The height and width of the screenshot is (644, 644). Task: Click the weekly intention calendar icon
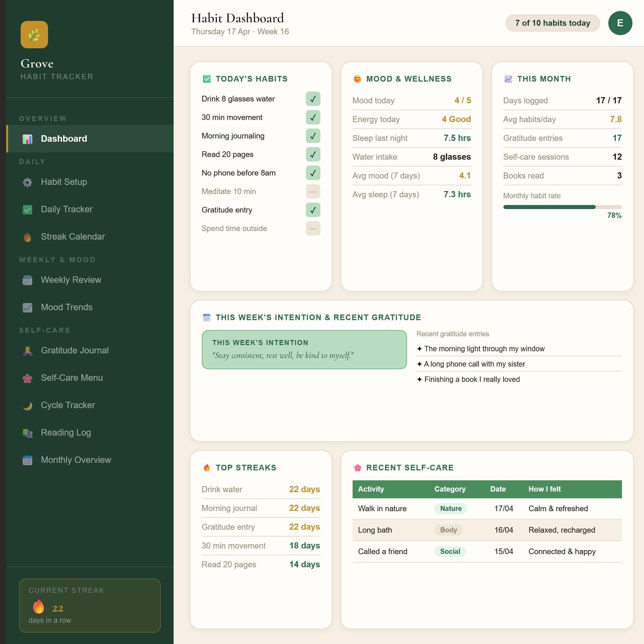207,317
